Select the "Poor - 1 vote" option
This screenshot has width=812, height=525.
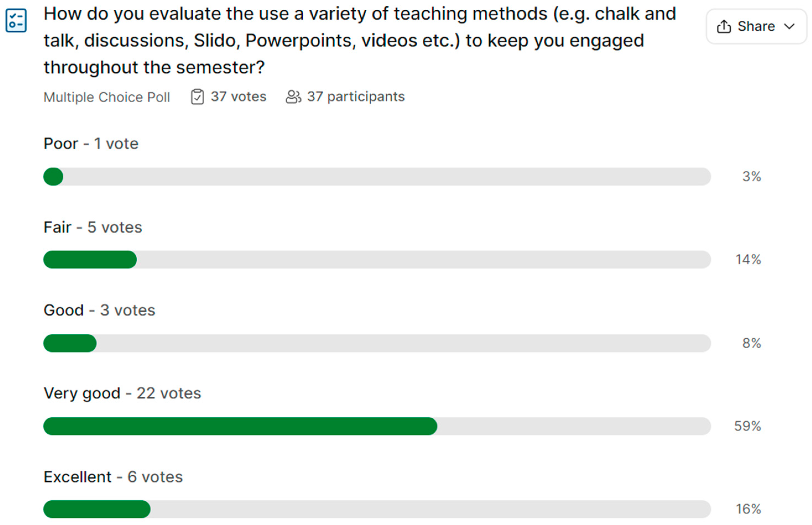click(x=91, y=143)
